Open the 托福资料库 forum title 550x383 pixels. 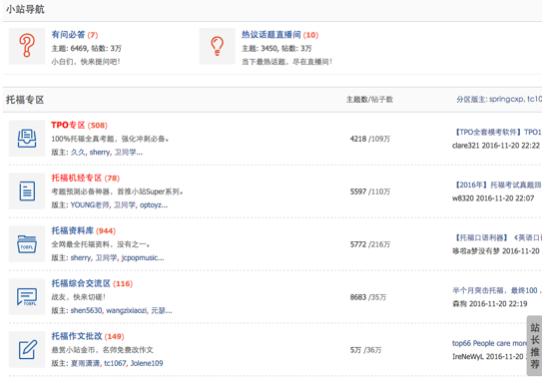(72, 230)
